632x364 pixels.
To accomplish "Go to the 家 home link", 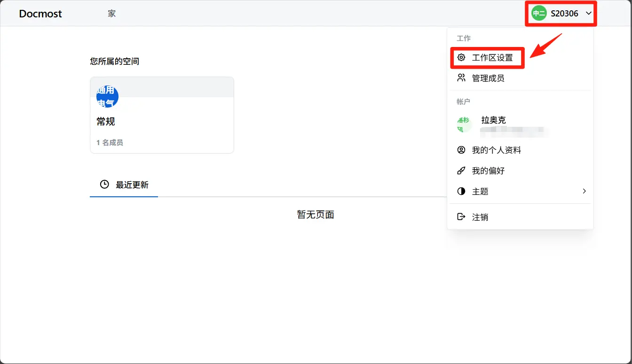I will (111, 14).
